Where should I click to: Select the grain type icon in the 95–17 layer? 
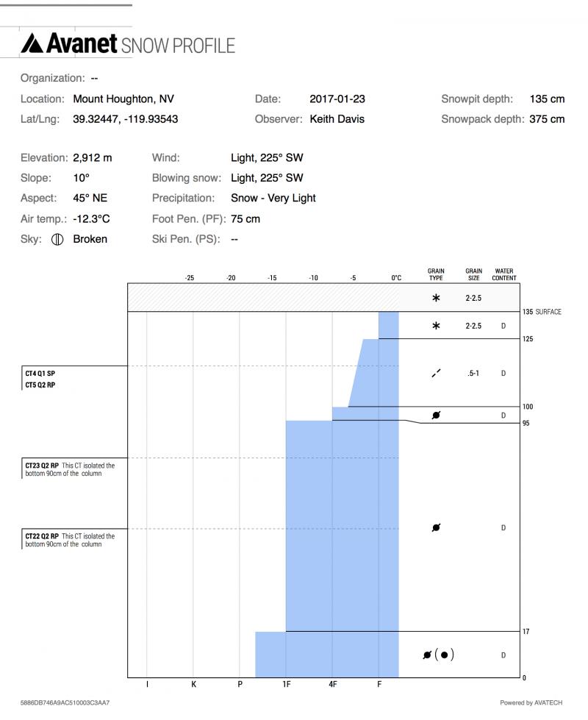(x=437, y=527)
